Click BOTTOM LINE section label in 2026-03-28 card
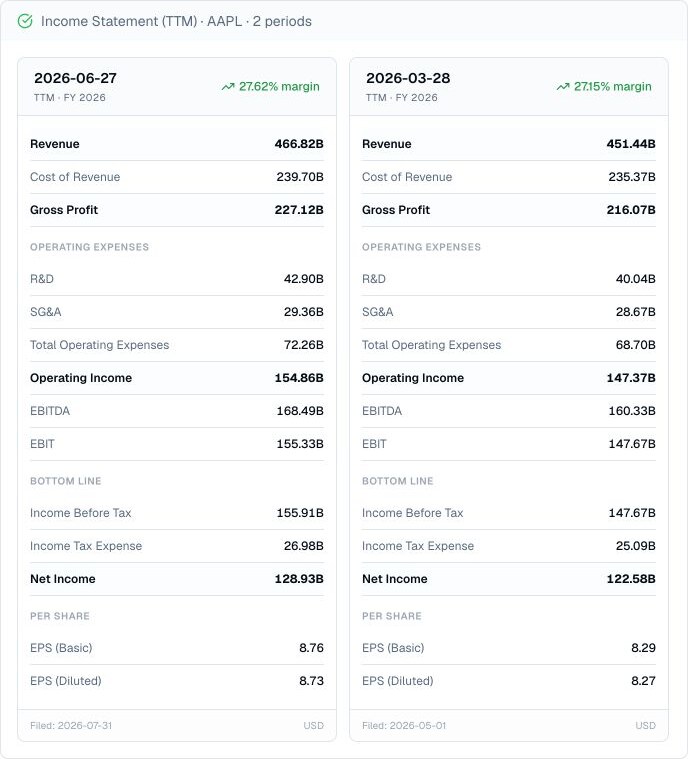688x759 pixels. (398, 481)
